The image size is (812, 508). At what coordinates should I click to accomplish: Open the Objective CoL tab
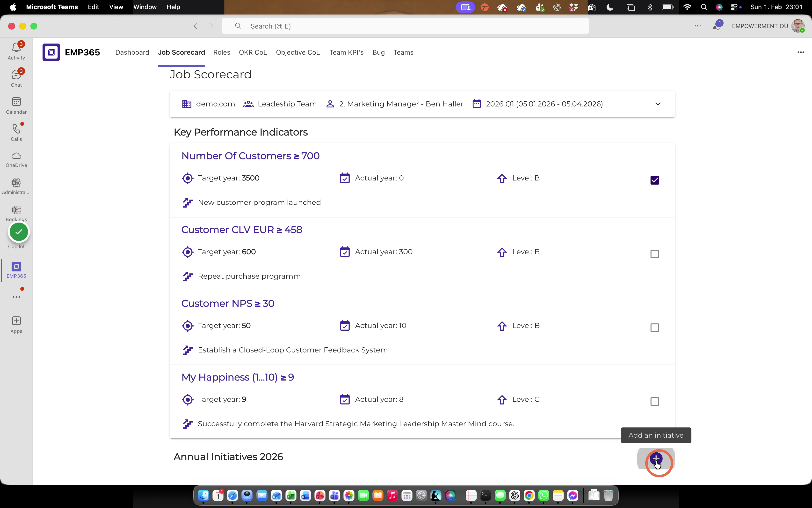point(298,52)
